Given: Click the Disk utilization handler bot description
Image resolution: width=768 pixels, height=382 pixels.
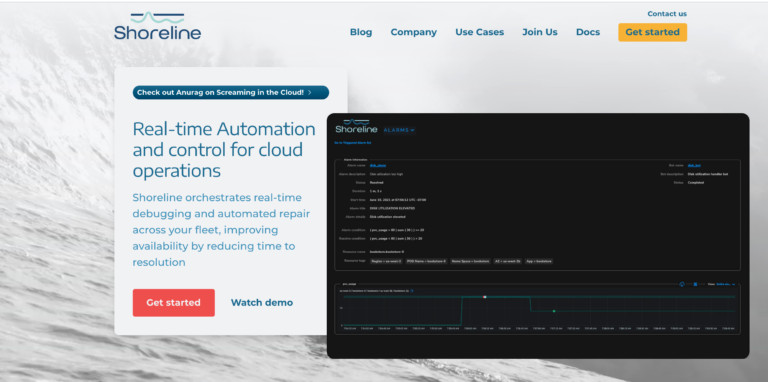Looking at the screenshot, I should pyautogui.click(x=708, y=174).
